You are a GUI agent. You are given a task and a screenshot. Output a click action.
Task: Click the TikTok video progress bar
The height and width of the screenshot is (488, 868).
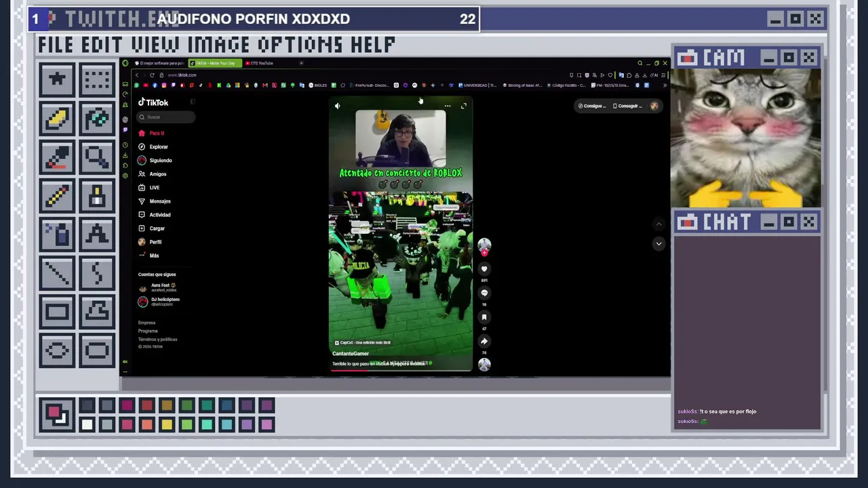(401, 370)
